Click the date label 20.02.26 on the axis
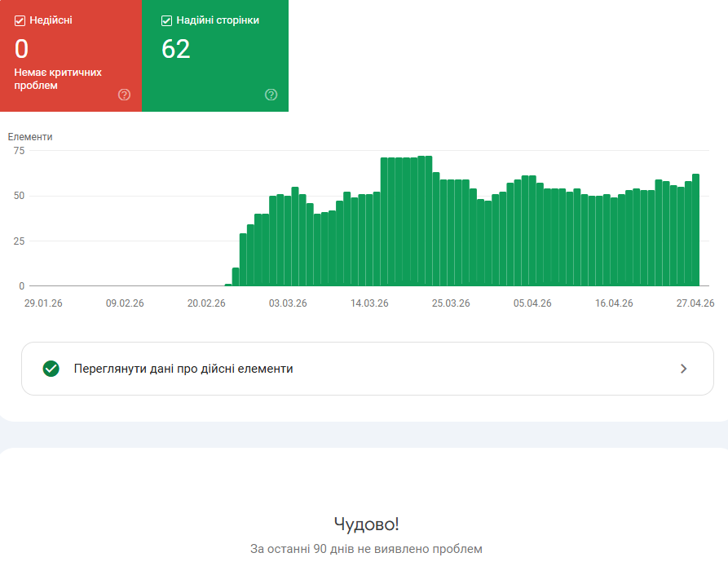The width and height of the screenshot is (728, 575). click(206, 303)
